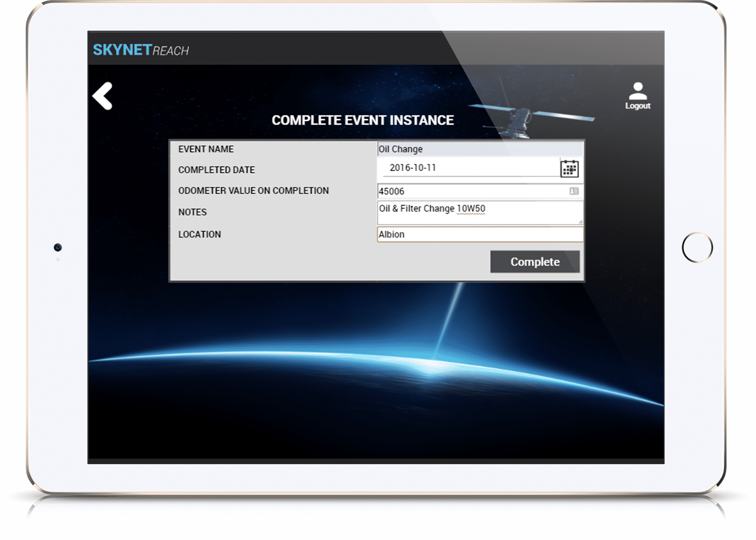756x540 pixels.
Task: Focus the Event Name field
Action: [x=480, y=149]
